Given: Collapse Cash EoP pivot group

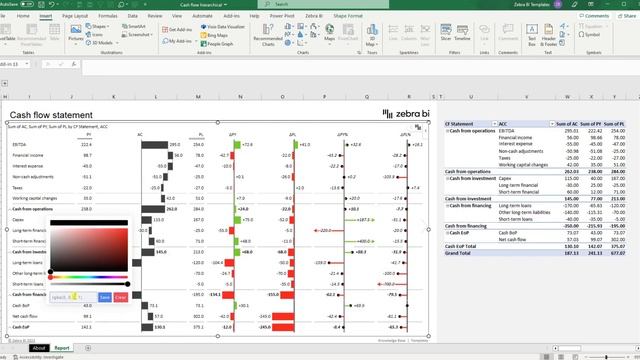Looking at the screenshot, I should point(447,233).
